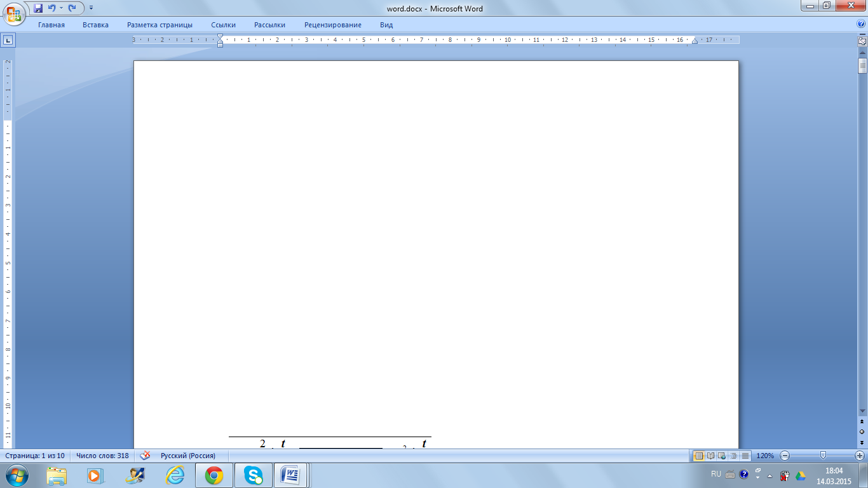The height and width of the screenshot is (488, 868).
Task: Click the Show desktop strip
Action: click(864, 475)
